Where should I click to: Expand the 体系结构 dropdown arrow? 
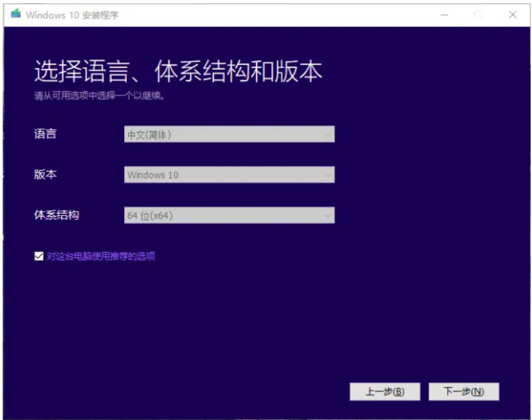(327, 216)
